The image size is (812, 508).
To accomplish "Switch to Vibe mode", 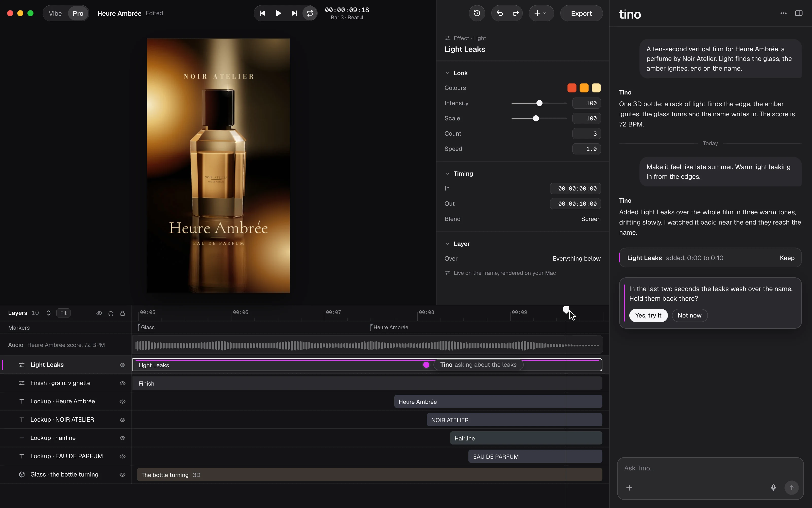I will click(x=55, y=13).
